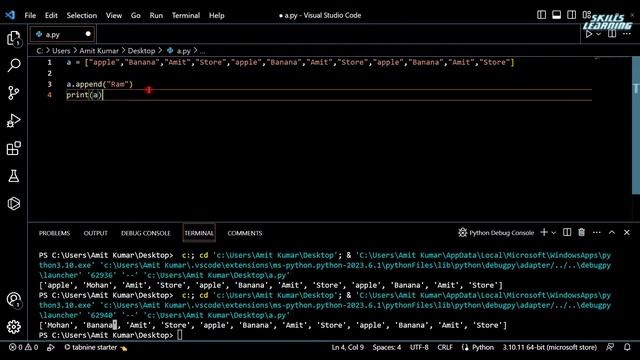Open new terminal launch profile dropdown

[x=553, y=233]
